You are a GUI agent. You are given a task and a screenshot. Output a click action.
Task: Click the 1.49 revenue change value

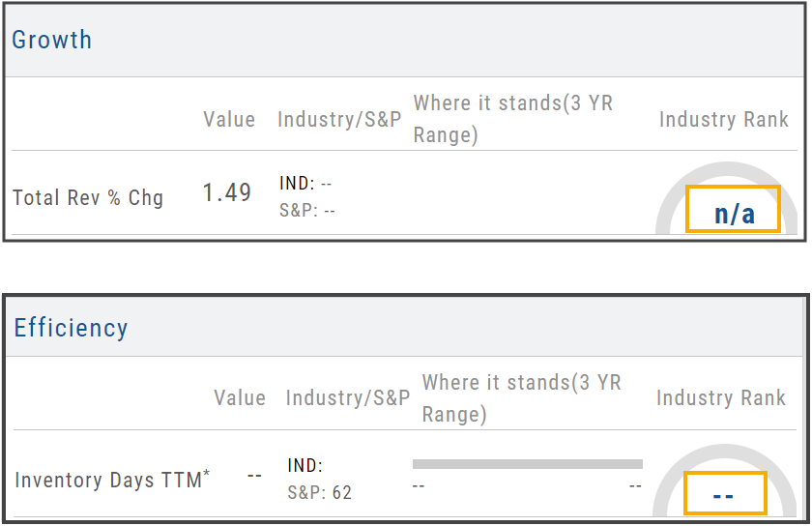pos(227,193)
